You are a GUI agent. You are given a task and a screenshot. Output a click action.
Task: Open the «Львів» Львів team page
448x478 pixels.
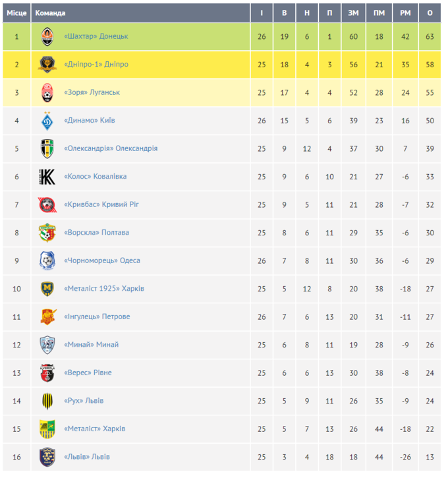[x=87, y=457]
